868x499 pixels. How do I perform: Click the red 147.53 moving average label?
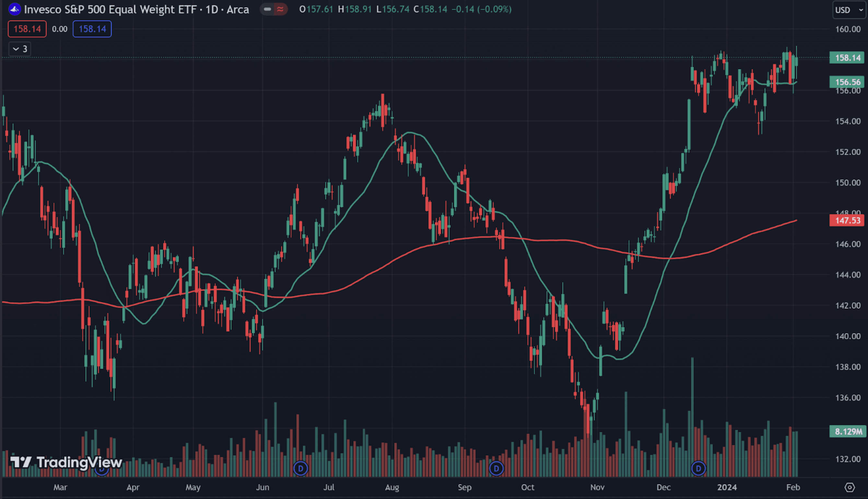coord(847,220)
